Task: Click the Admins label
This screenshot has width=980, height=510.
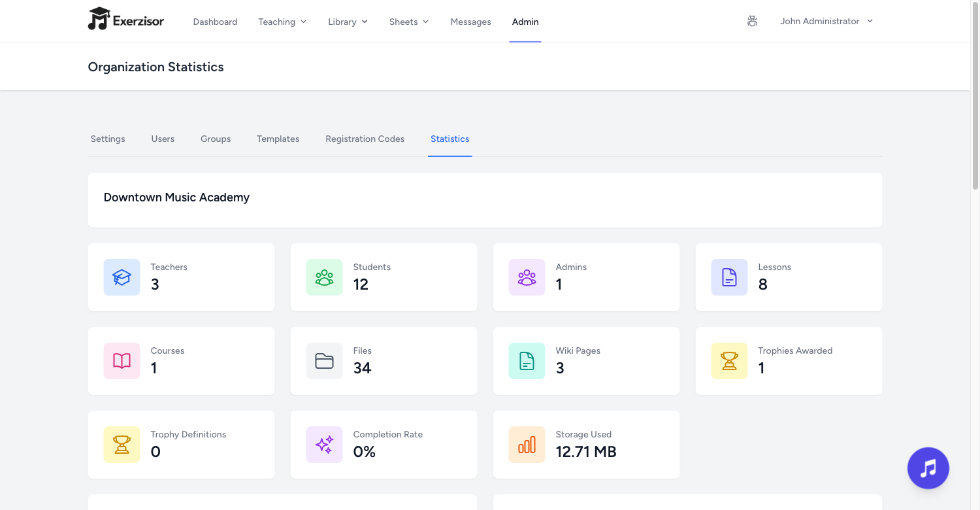Action: [x=571, y=267]
